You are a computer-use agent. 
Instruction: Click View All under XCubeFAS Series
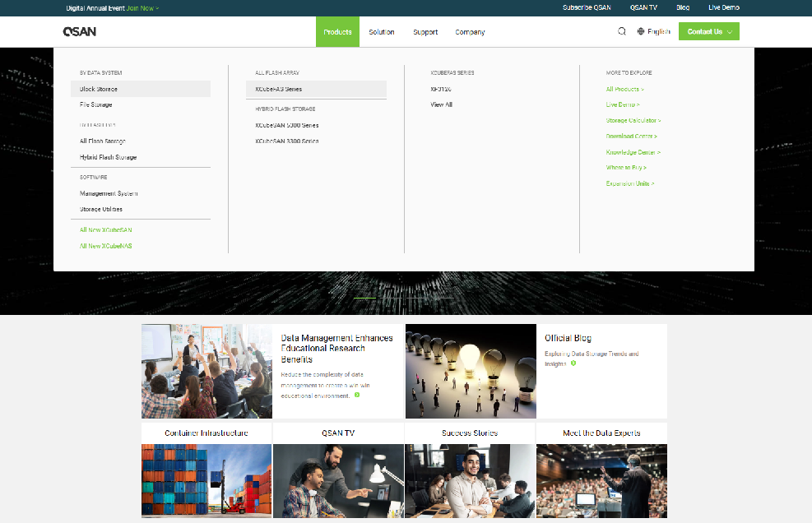click(x=441, y=104)
